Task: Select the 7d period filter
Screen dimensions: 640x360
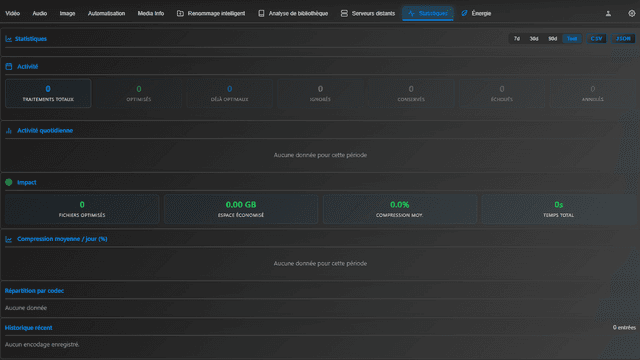Action: 517,39
